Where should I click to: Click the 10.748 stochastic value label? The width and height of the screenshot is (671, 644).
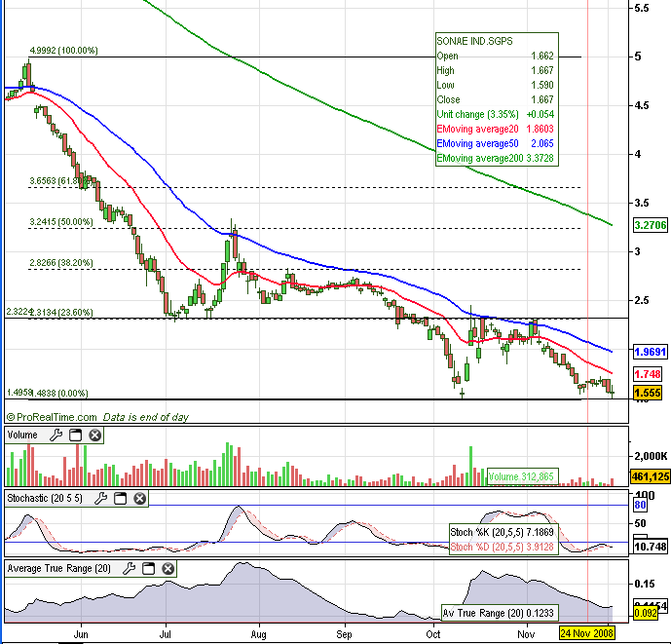(x=651, y=547)
